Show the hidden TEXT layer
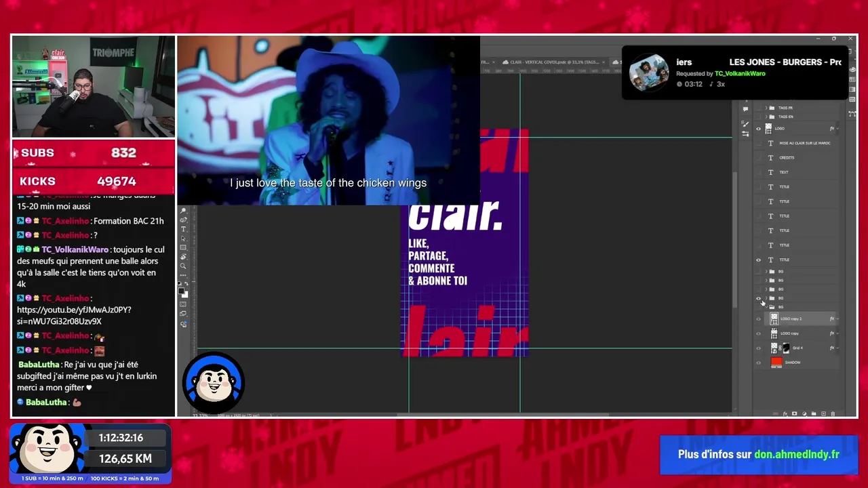 pos(758,172)
